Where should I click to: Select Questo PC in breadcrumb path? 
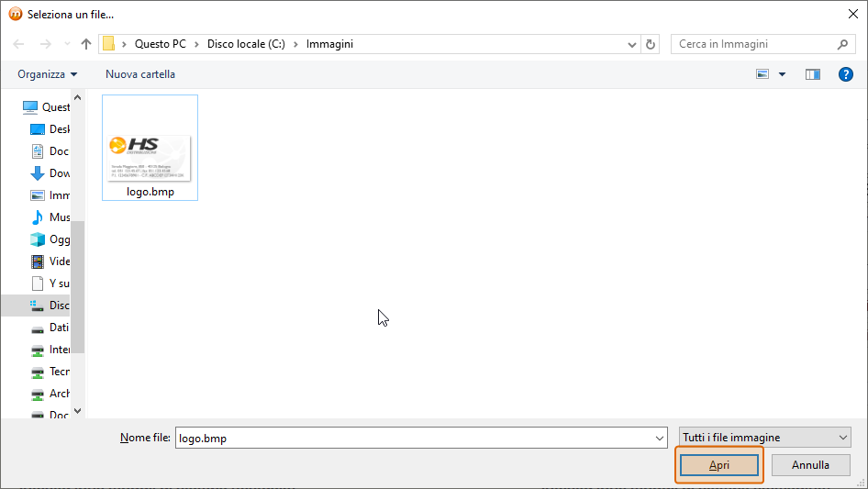click(161, 44)
